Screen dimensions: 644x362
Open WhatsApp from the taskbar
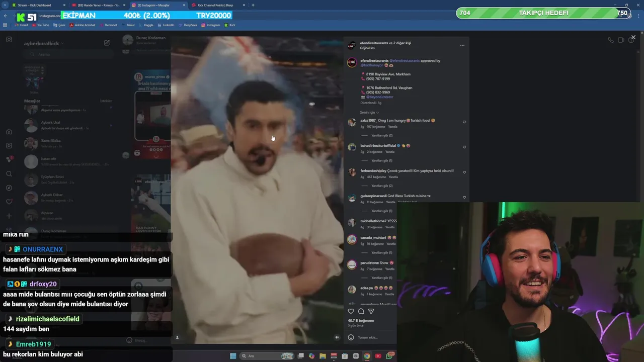389,356
